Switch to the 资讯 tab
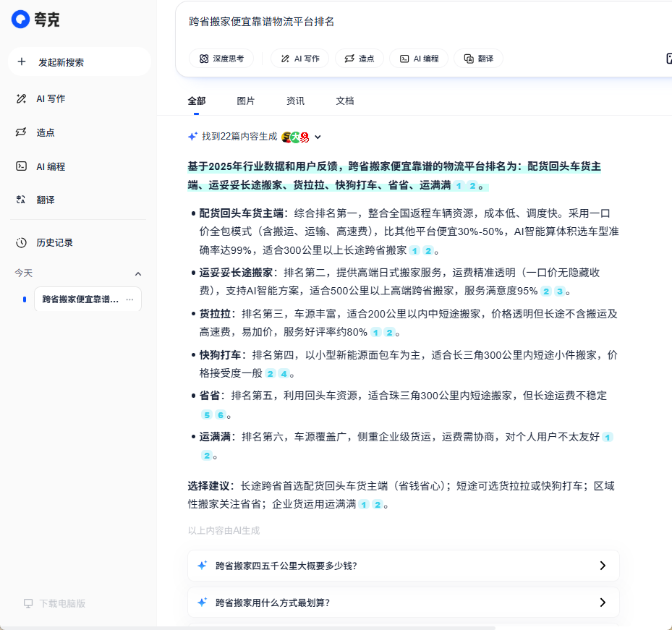Image resolution: width=672 pixels, height=630 pixels. coord(295,101)
